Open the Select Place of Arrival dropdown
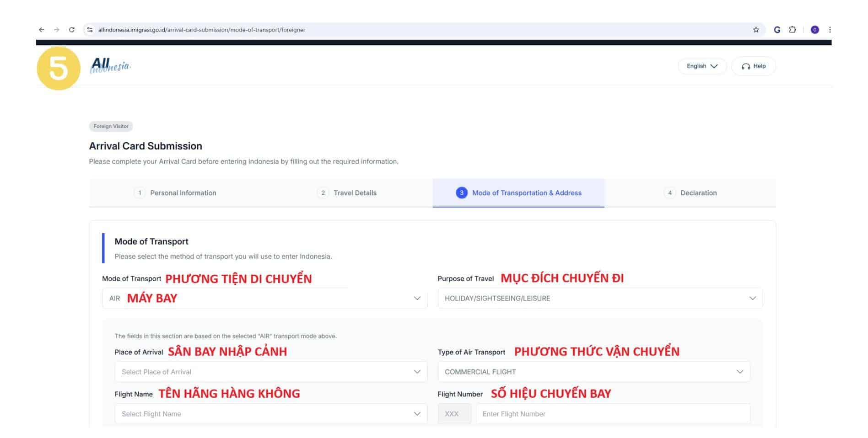Image resolution: width=868 pixels, height=438 pixels. pyautogui.click(x=271, y=372)
